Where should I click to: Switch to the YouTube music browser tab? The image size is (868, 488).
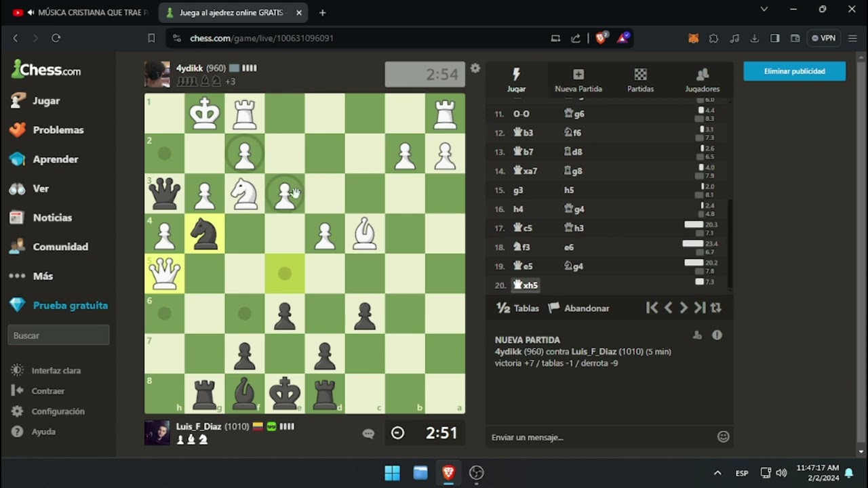80,12
